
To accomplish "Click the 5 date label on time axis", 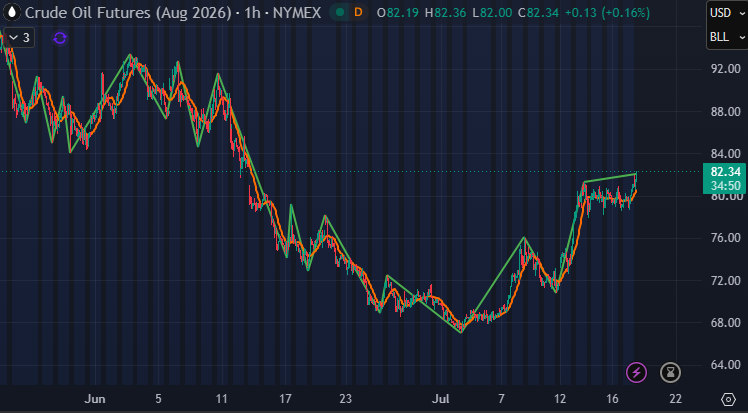I will 158,399.
